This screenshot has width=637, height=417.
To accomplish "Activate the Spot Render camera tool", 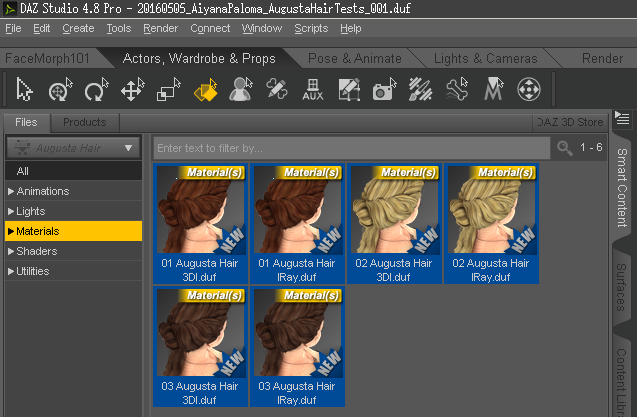I will (x=384, y=89).
